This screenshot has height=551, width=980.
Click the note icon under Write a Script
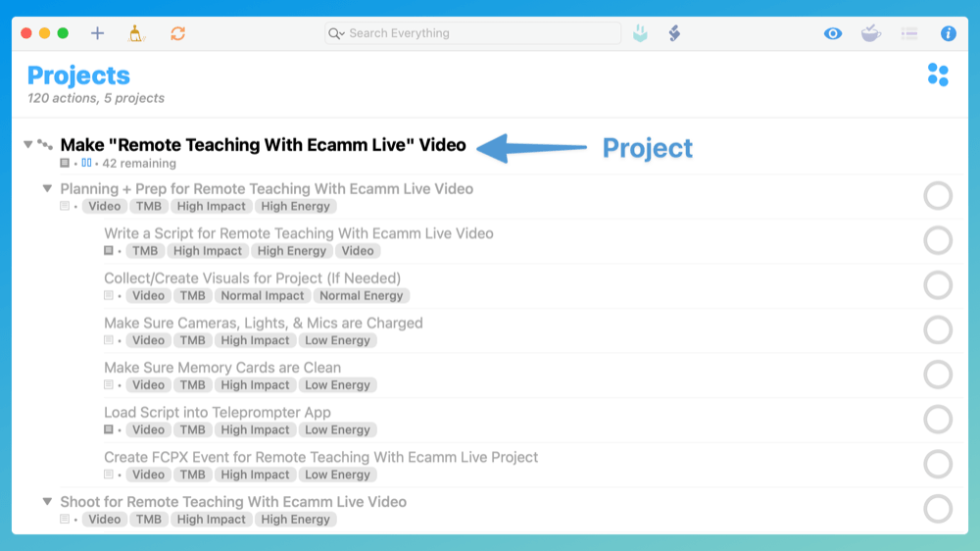point(109,251)
